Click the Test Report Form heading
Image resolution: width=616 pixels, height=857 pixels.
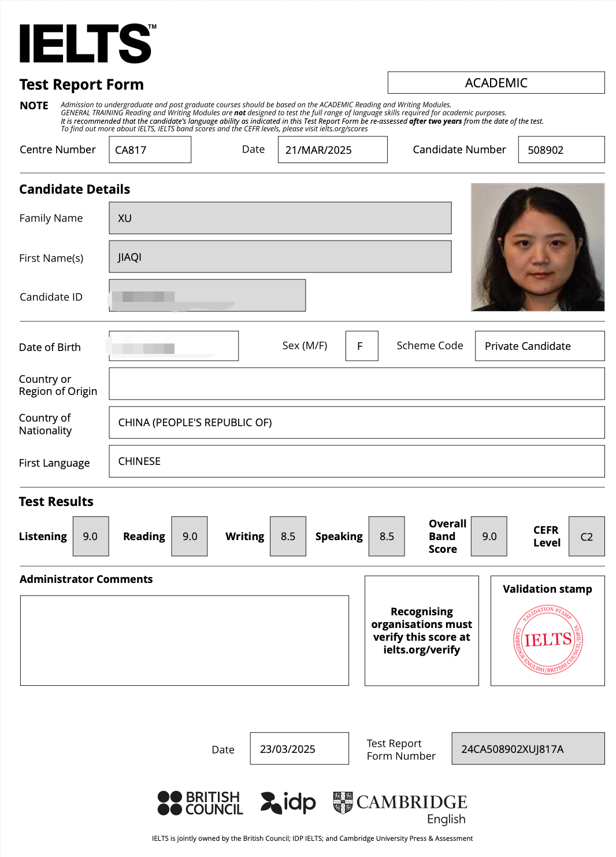point(81,84)
